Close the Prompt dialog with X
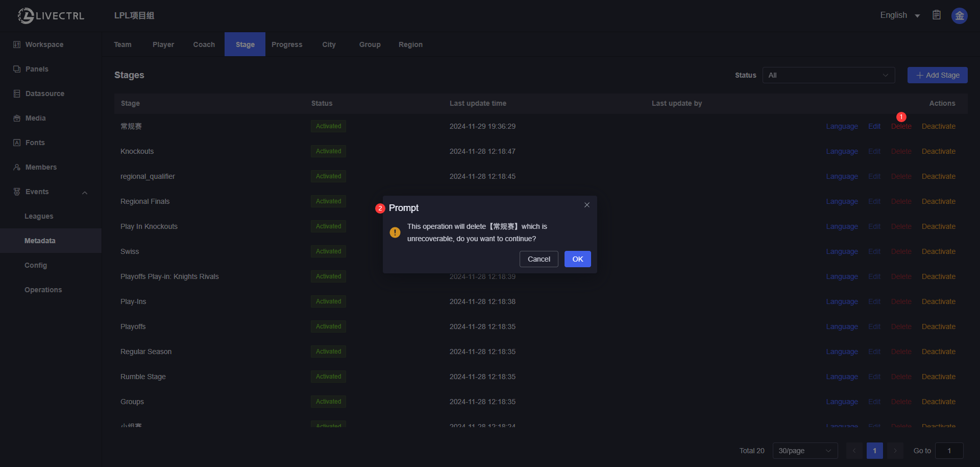This screenshot has height=467, width=980. (587, 205)
